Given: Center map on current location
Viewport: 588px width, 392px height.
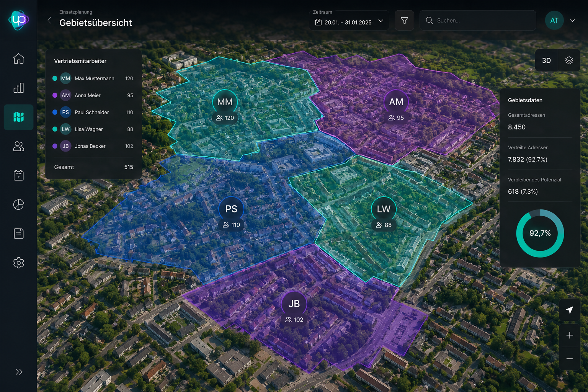Looking at the screenshot, I should tap(570, 310).
